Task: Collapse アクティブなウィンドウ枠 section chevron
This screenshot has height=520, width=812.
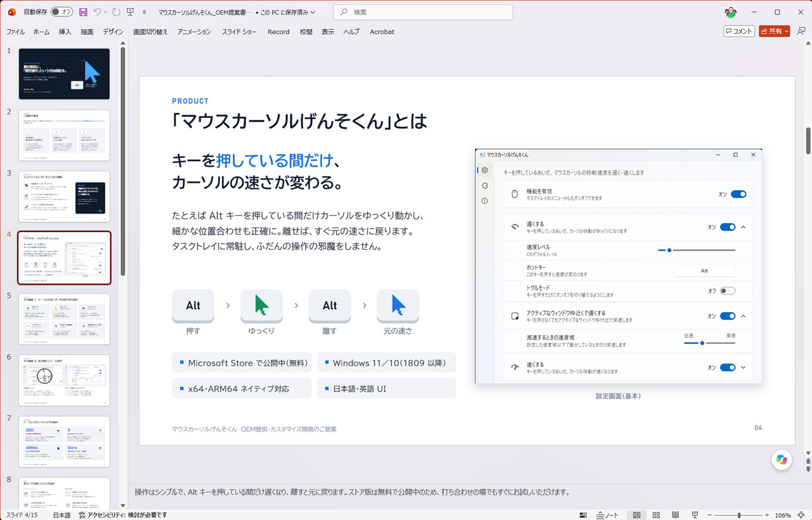Action: (x=743, y=316)
